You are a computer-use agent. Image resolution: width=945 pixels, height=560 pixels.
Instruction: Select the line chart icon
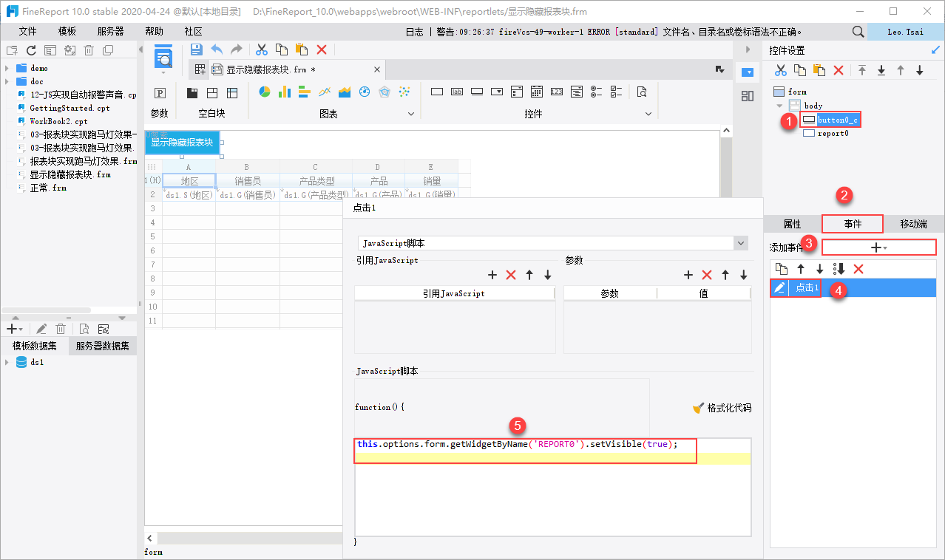324,92
